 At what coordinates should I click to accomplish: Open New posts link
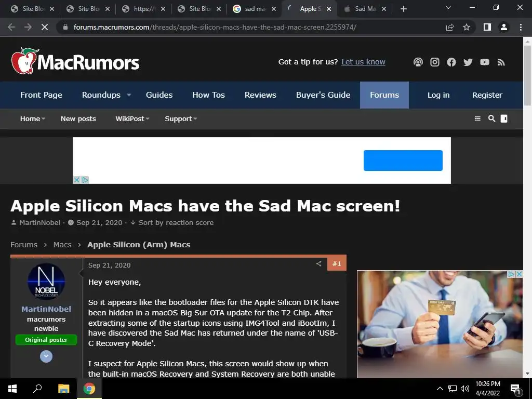tap(78, 119)
